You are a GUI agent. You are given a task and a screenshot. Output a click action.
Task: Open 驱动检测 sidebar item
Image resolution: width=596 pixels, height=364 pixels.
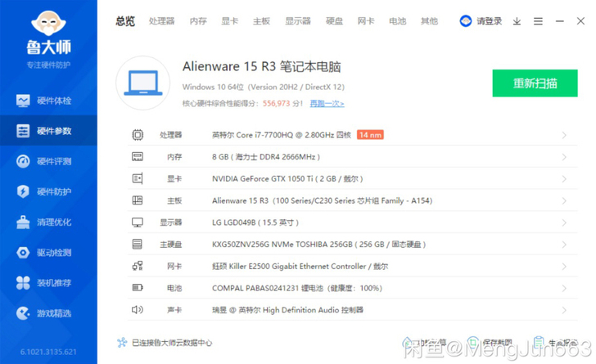[48, 252]
